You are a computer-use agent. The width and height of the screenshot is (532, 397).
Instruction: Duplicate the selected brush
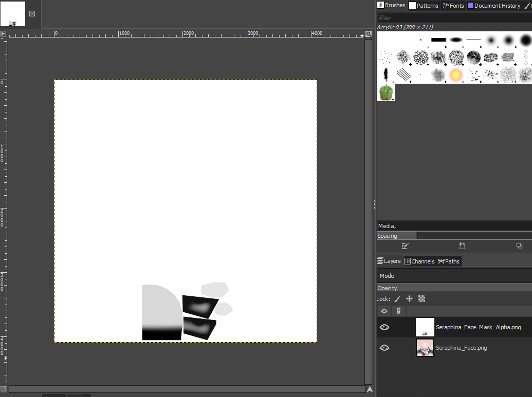click(519, 246)
